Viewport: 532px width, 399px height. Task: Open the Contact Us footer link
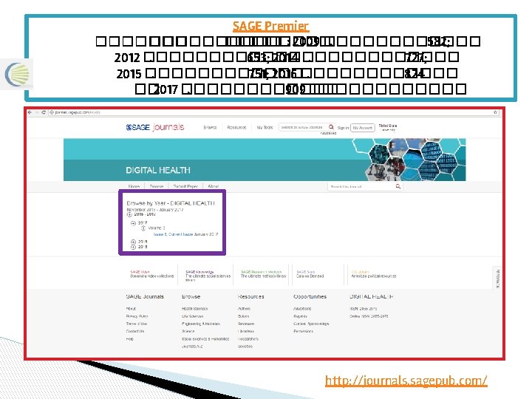point(135,331)
